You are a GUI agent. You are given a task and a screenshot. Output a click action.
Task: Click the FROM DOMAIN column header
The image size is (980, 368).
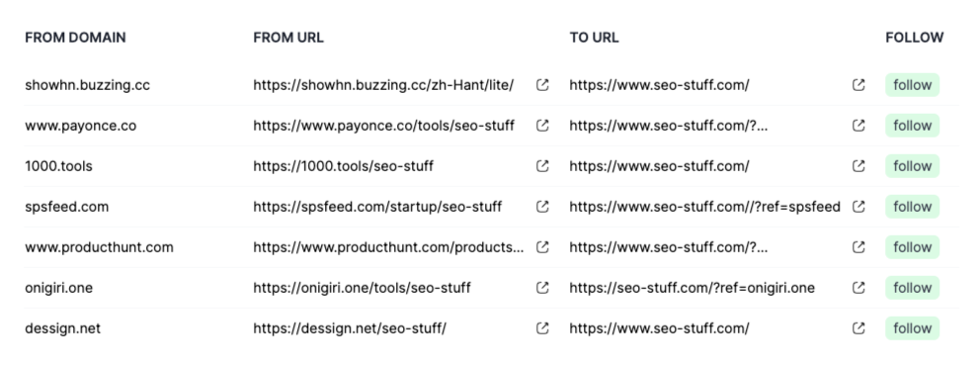(x=76, y=38)
